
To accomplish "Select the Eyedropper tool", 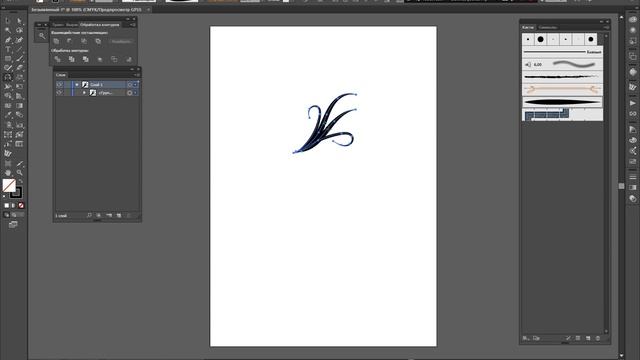I will (x=8, y=116).
